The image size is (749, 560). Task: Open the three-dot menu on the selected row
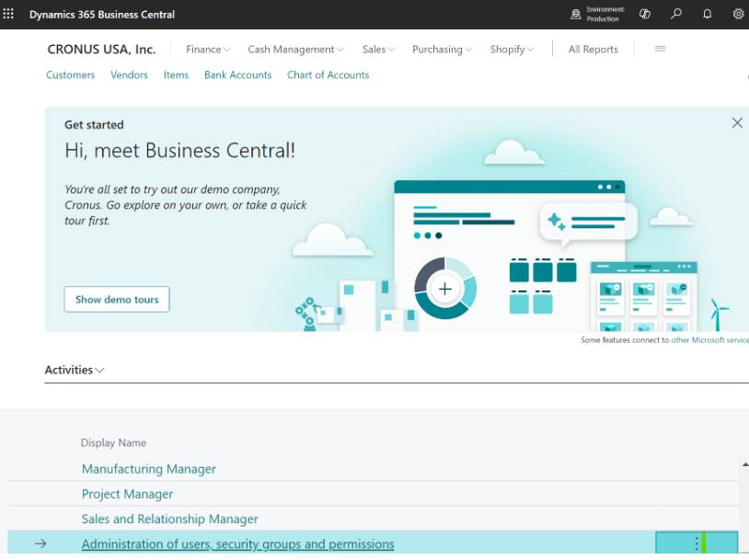[697, 543]
